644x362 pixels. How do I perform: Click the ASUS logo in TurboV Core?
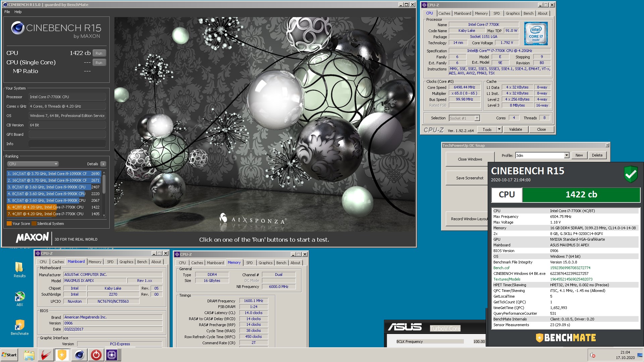click(405, 327)
